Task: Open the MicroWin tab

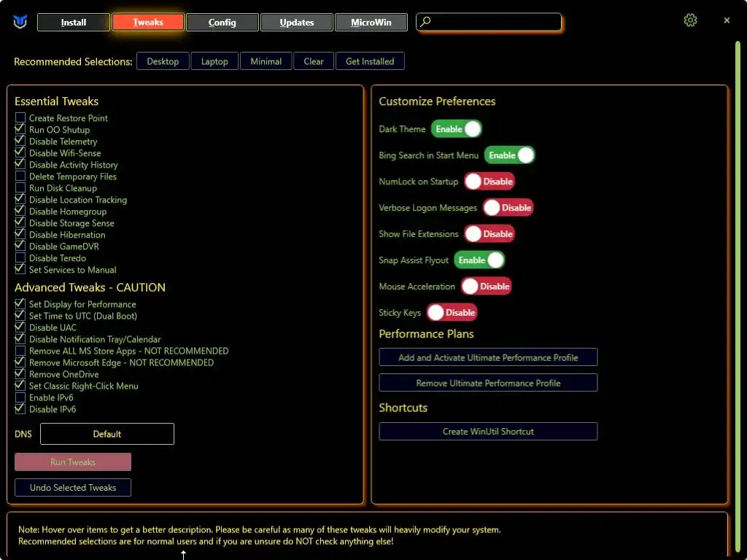Action: (371, 23)
